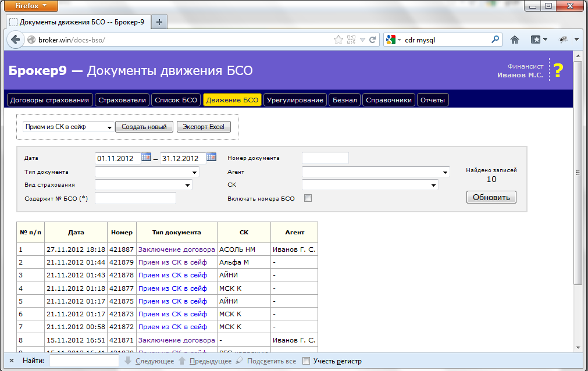This screenshot has height=371, width=588.
Task: Open the 'Безнал' tab
Action: (x=345, y=100)
